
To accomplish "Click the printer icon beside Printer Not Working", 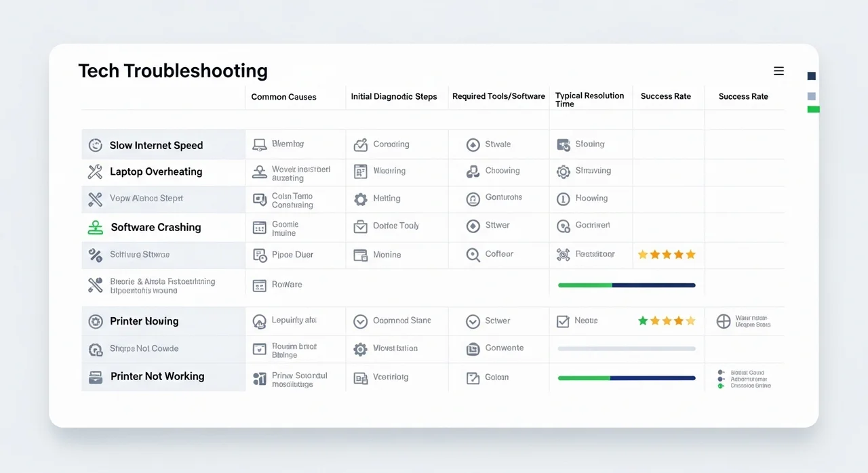I will pyautogui.click(x=96, y=377).
